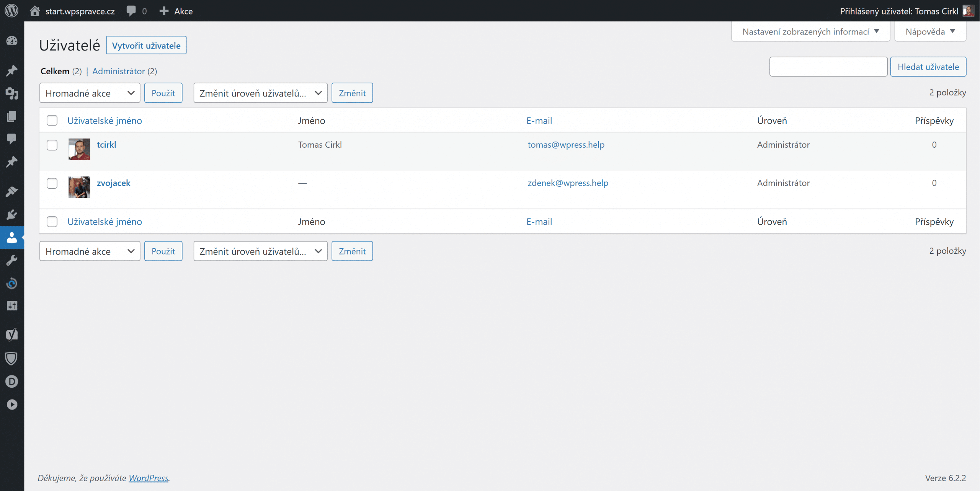The height and width of the screenshot is (491, 980).
Task: Click the user search input field
Action: [x=828, y=67]
